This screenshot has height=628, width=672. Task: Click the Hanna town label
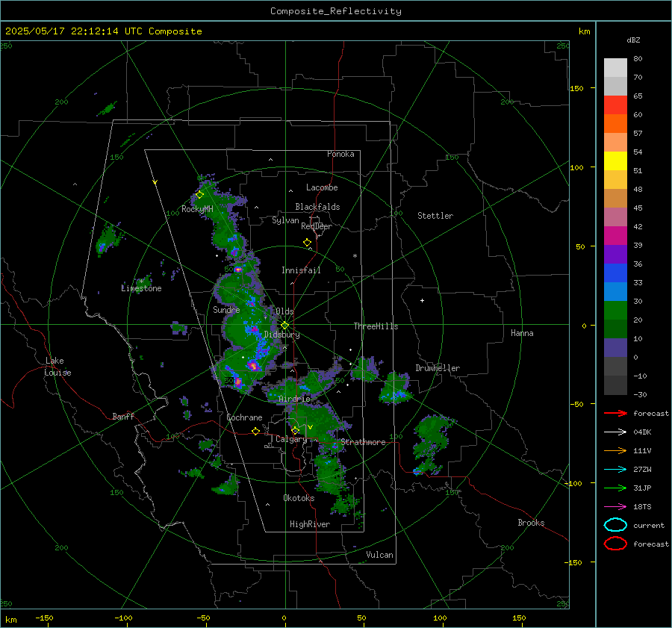pos(522,333)
